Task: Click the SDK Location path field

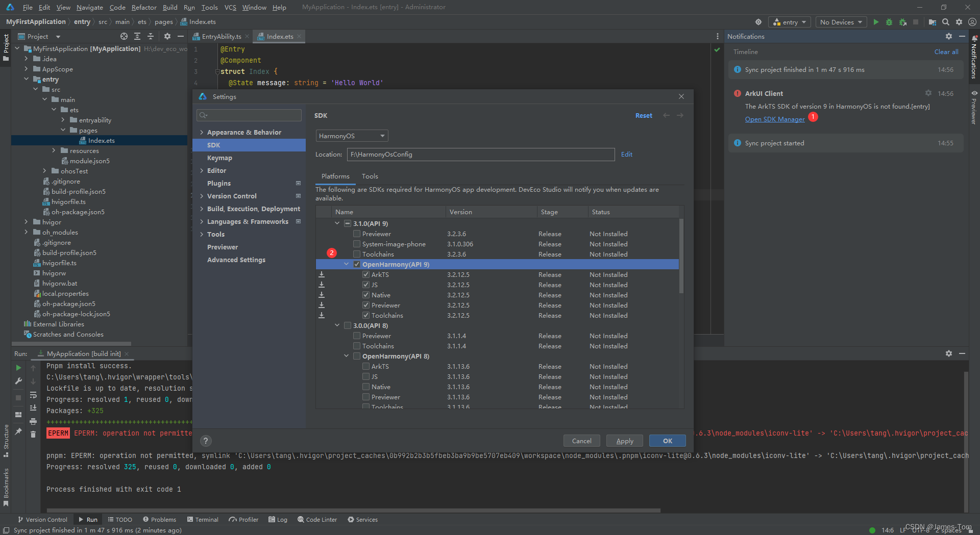Action: [x=481, y=154]
